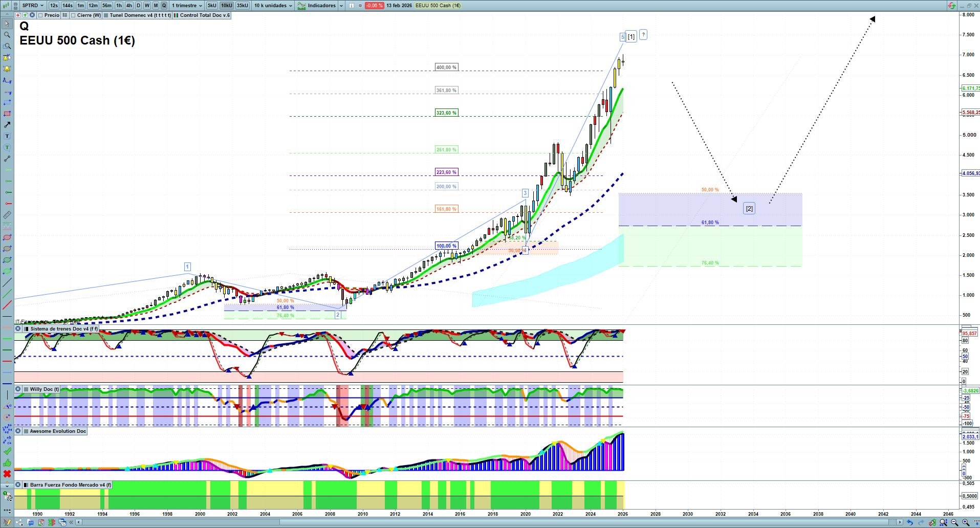
Task: Toggle Barra Fuerza Fondo Mercado indicator box
Action: click(x=27, y=485)
